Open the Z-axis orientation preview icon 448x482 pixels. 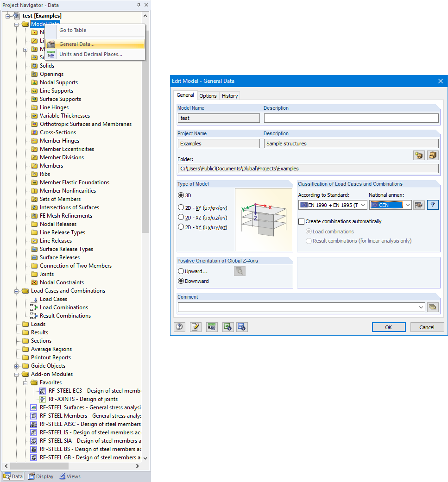click(x=240, y=271)
